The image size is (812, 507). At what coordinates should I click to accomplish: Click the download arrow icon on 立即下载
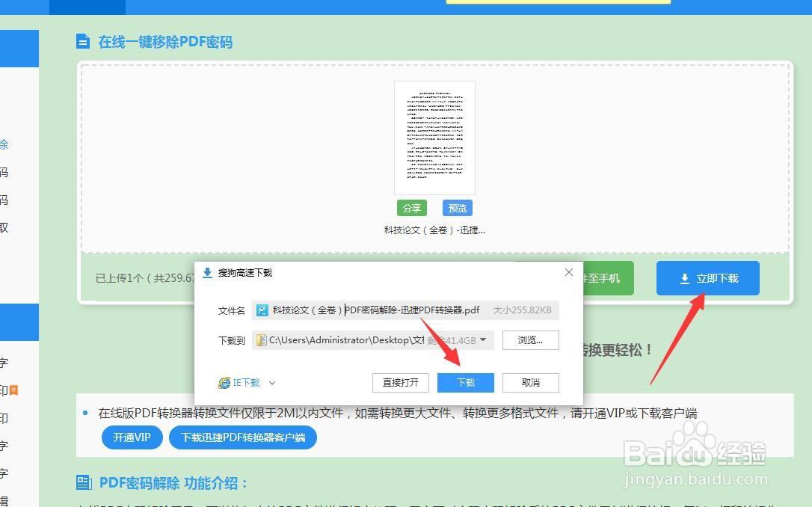[685, 279]
